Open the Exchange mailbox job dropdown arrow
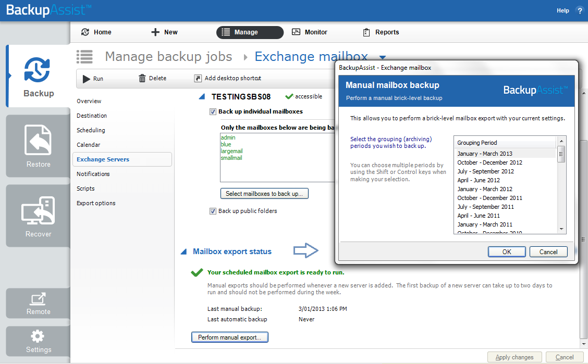588x364 pixels. (x=383, y=57)
